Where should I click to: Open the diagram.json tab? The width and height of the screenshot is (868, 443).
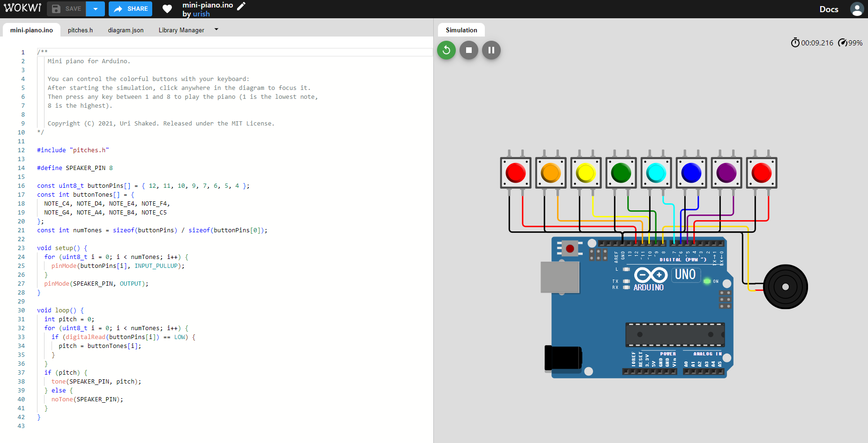pos(126,30)
